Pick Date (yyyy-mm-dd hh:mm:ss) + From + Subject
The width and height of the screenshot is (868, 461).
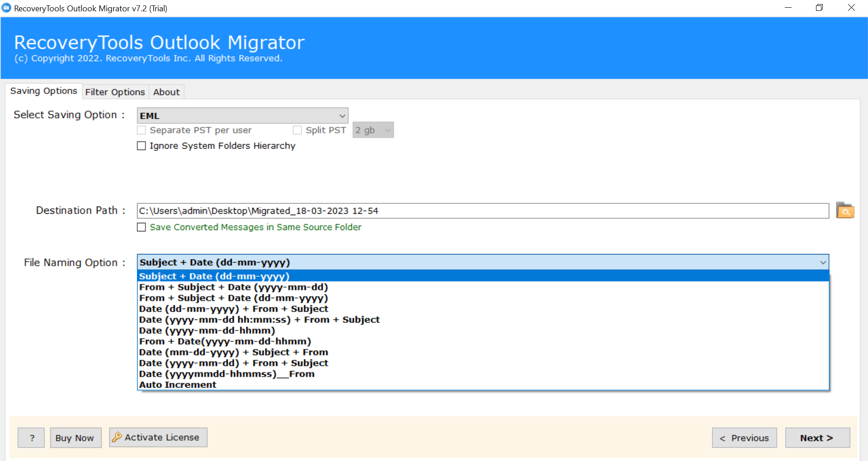(483, 320)
